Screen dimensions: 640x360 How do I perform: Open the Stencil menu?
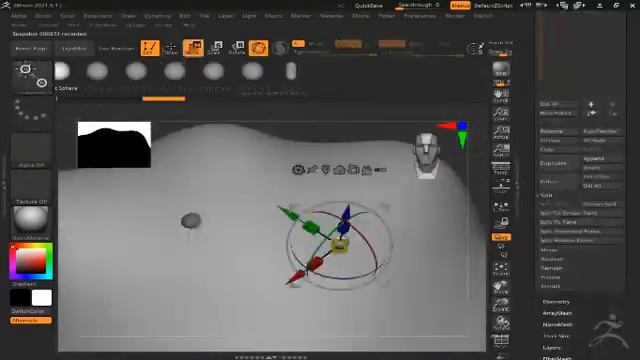(x=483, y=16)
